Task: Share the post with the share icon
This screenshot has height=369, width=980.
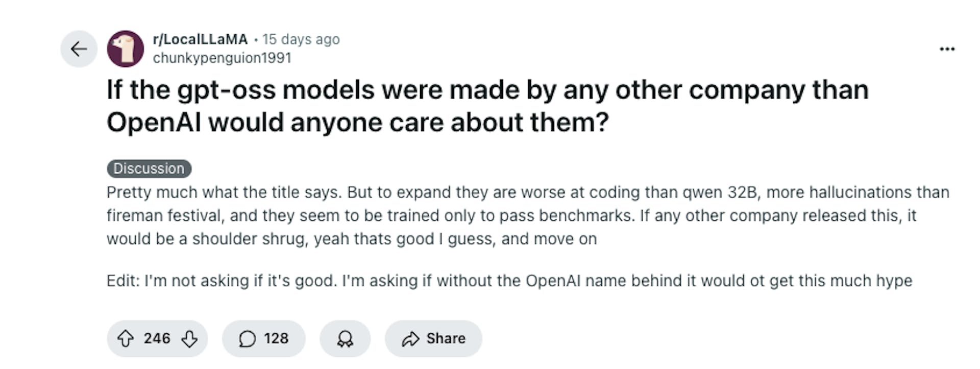Action: coord(433,338)
